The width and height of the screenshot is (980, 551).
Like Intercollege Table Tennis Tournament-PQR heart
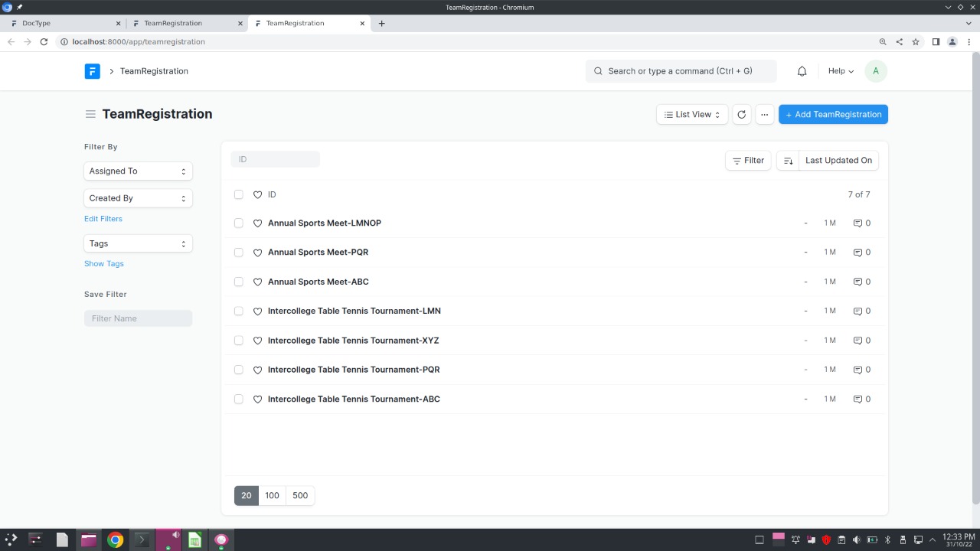click(257, 370)
